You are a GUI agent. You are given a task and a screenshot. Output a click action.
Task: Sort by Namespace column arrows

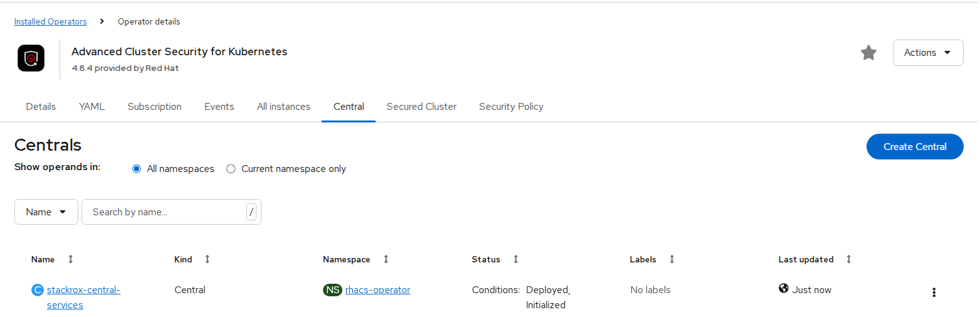point(386,259)
